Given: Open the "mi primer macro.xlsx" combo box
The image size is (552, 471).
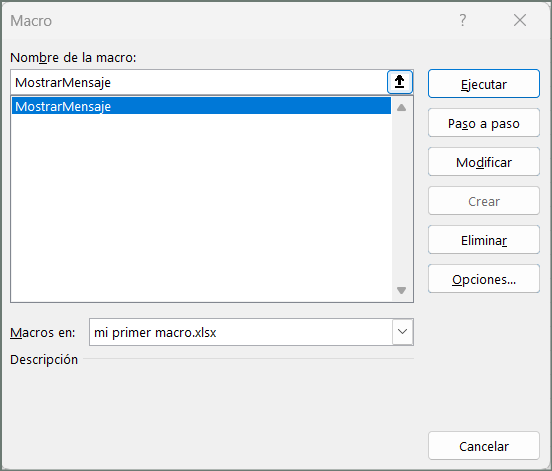Looking at the screenshot, I should point(251,332).
